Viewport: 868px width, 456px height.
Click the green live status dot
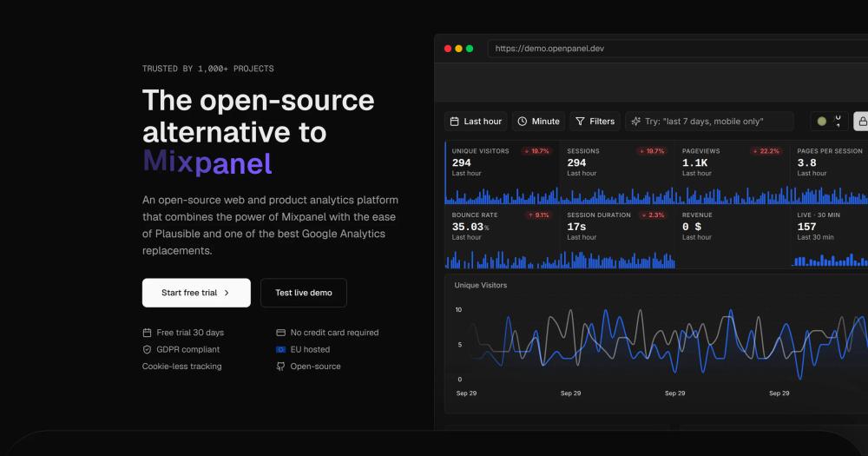pyautogui.click(x=821, y=122)
